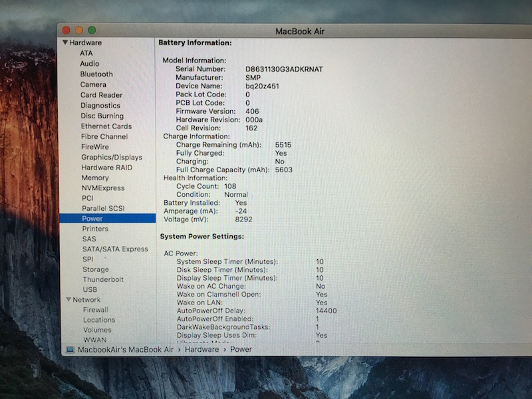Click the voltage value 8292
This screenshot has width=532, height=399.
click(x=243, y=219)
